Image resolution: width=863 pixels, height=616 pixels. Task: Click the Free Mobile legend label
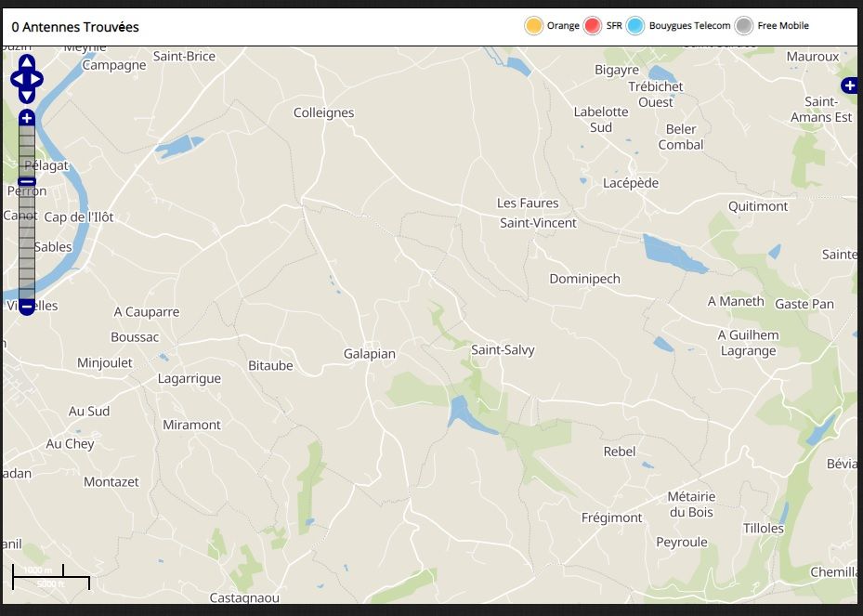(783, 26)
